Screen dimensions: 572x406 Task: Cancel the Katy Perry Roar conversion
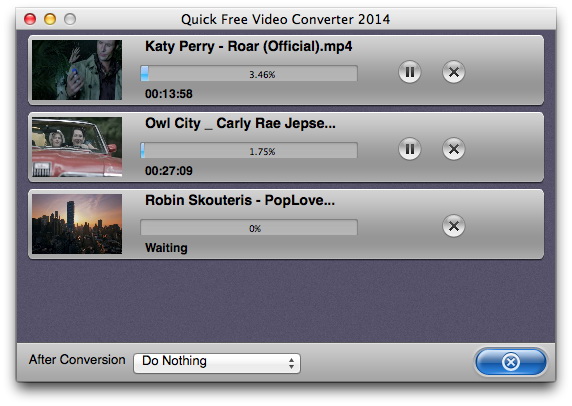pos(453,72)
